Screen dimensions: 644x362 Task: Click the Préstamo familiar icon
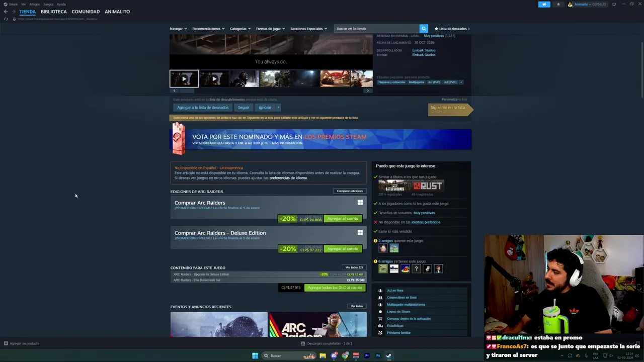point(380,333)
